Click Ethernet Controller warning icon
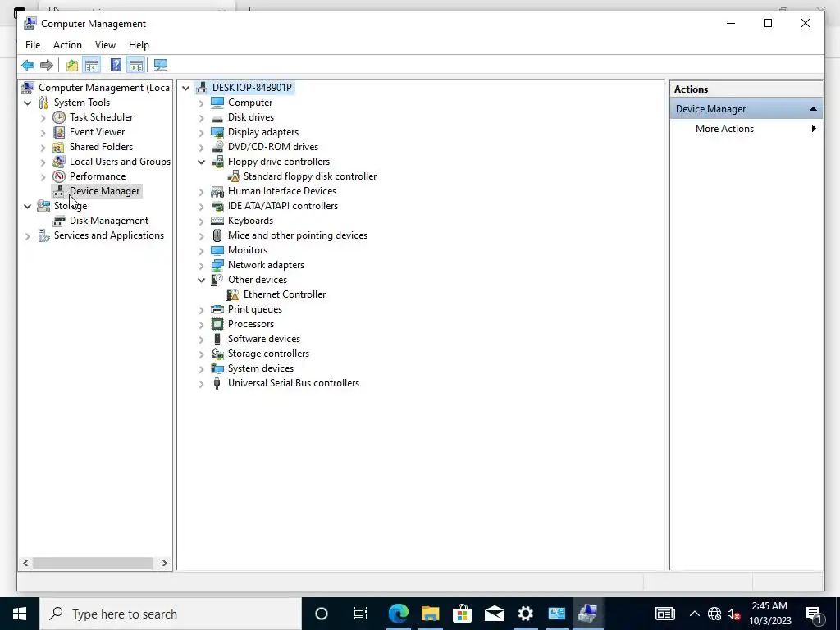Viewport: 840px width, 630px height. (x=233, y=294)
